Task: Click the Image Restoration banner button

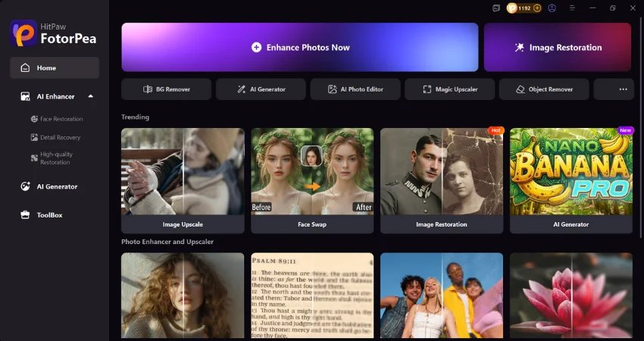Action: pyautogui.click(x=558, y=47)
